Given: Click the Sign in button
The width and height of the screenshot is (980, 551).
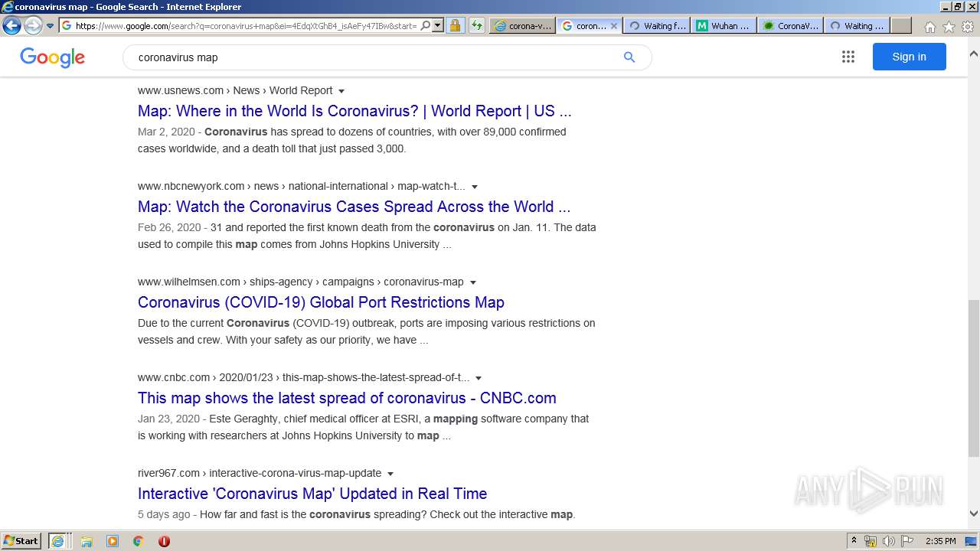Looking at the screenshot, I should tap(909, 57).
